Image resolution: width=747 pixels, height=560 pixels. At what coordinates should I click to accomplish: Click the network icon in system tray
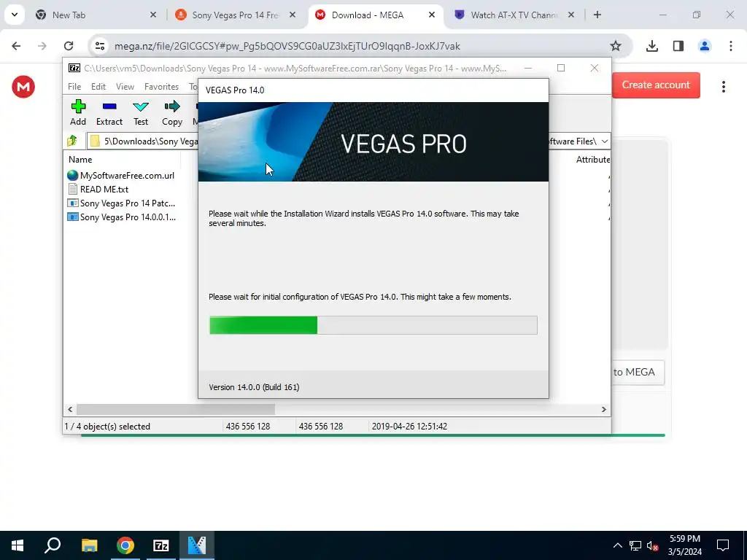coord(635,545)
